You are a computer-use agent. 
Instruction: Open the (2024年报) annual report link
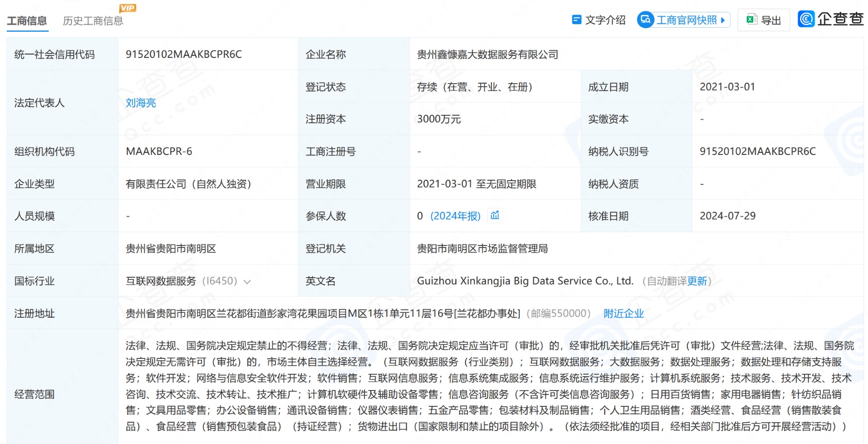(x=456, y=216)
